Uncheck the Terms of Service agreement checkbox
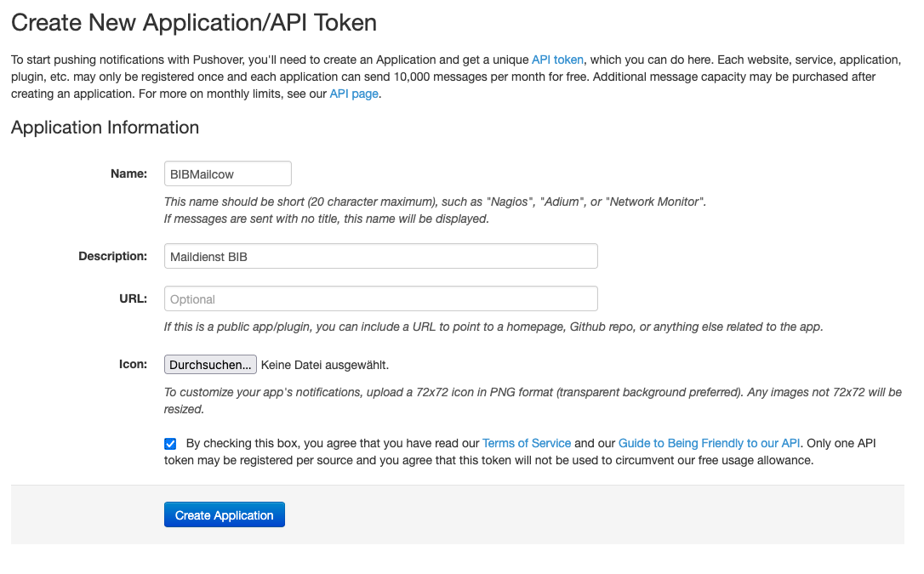 pos(171,444)
